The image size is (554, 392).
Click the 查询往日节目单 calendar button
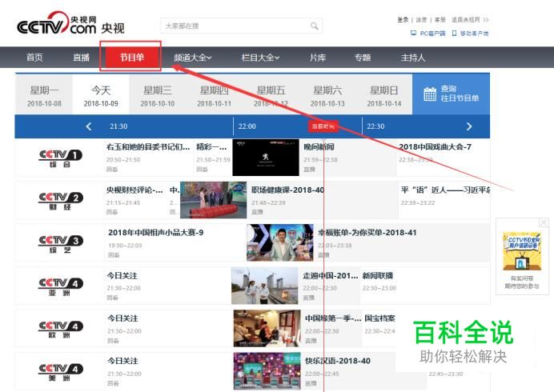452,94
